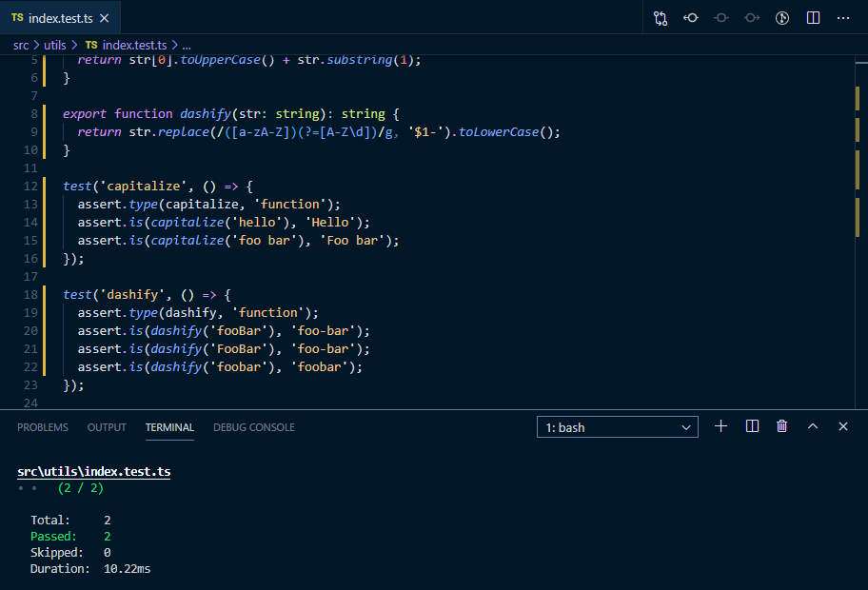Split the terminal pane
The height and width of the screenshot is (590, 868).
pyautogui.click(x=752, y=426)
